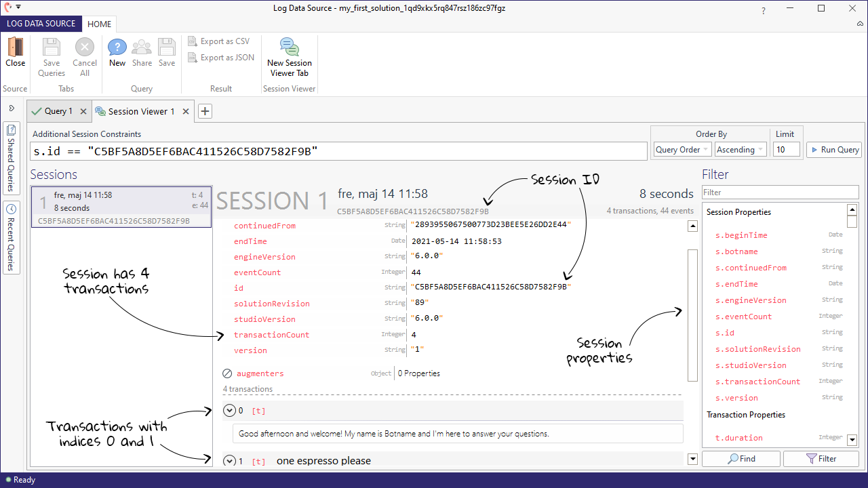Screen dimensions: 868x488
Task: Open the HOME ribbon tab
Action: coord(100,24)
